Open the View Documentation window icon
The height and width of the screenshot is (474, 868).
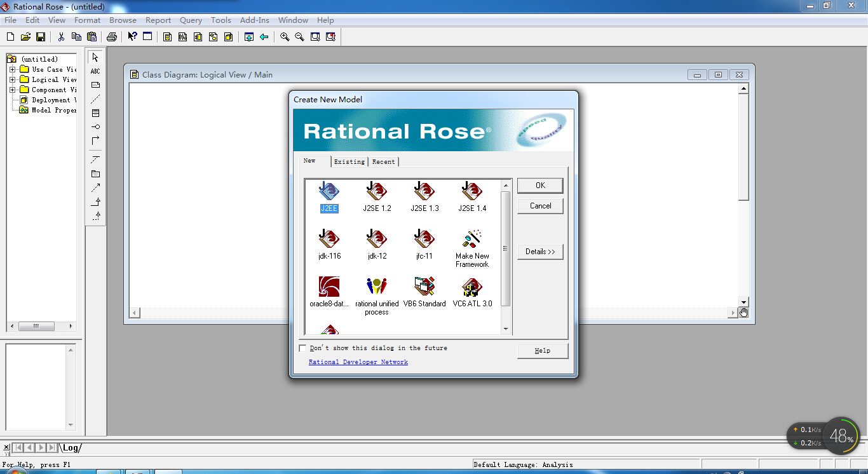coord(147,37)
